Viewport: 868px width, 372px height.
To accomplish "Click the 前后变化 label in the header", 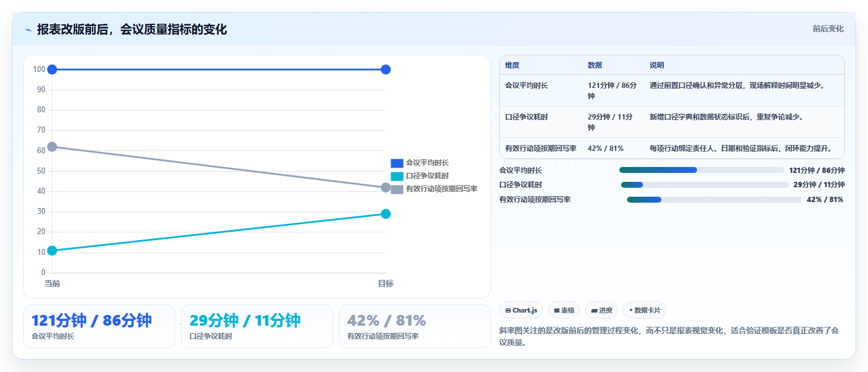I will [828, 29].
